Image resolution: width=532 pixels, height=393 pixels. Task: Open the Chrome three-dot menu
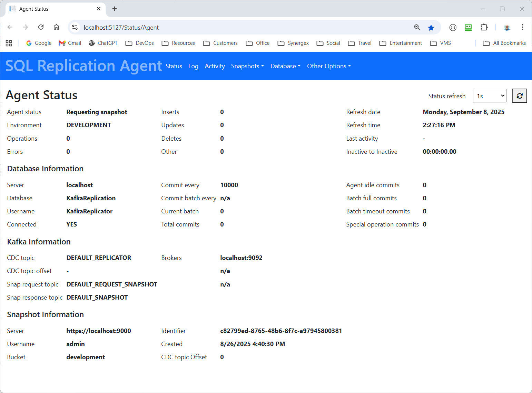click(x=522, y=27)
